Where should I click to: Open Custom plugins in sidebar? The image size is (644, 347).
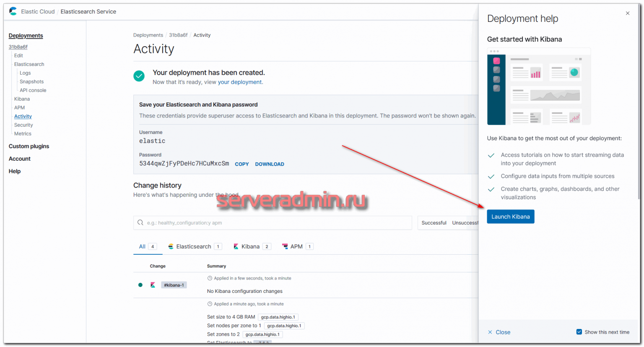pos(29,146)
